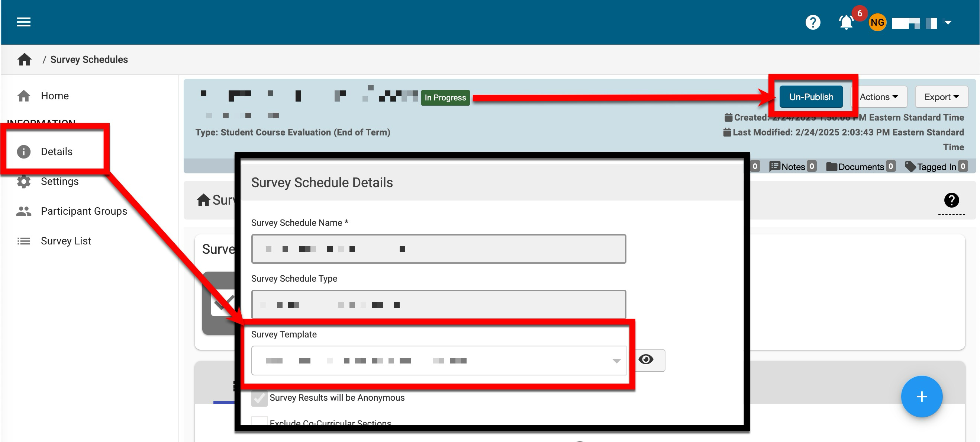Open Participant Groups in sidebar
The image size is (980, 442).
click(x=84, y=211)
